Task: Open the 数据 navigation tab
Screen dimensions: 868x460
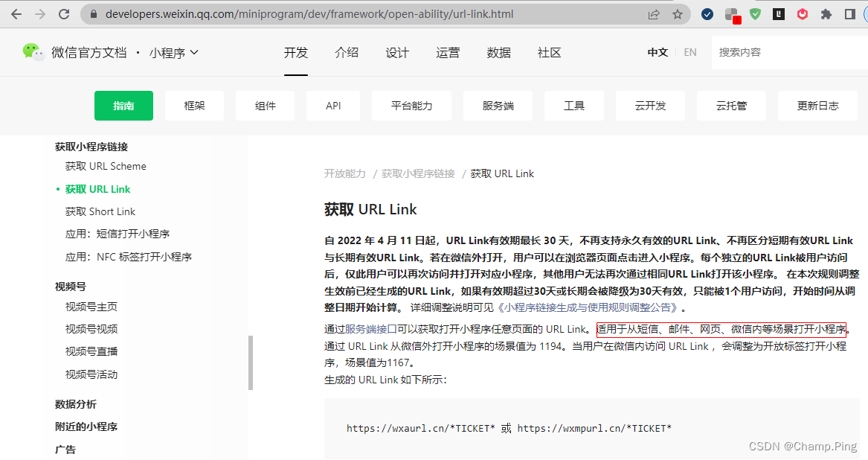Action: point(499,53)
